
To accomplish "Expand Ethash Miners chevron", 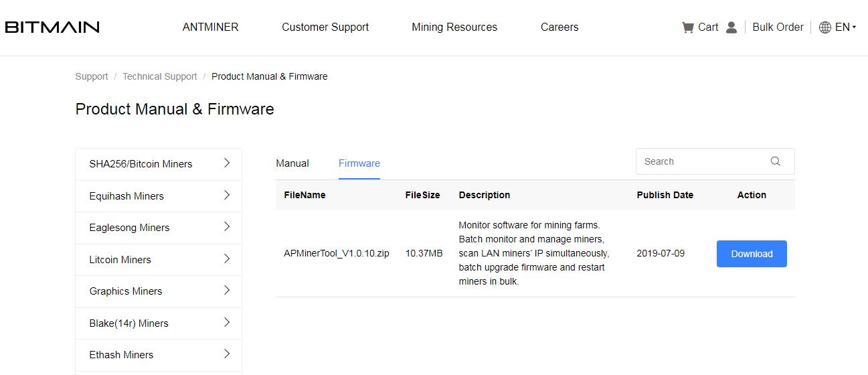I will click(x=227, y=354).
